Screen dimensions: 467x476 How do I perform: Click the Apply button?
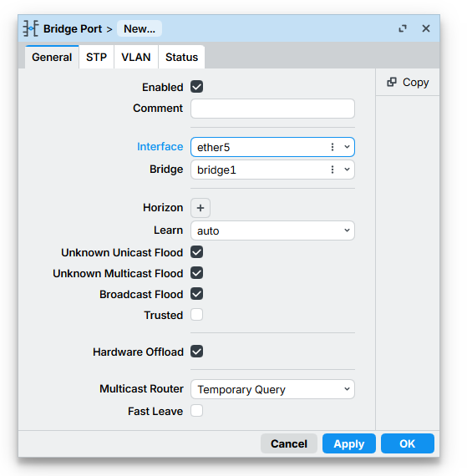[349, 443]
